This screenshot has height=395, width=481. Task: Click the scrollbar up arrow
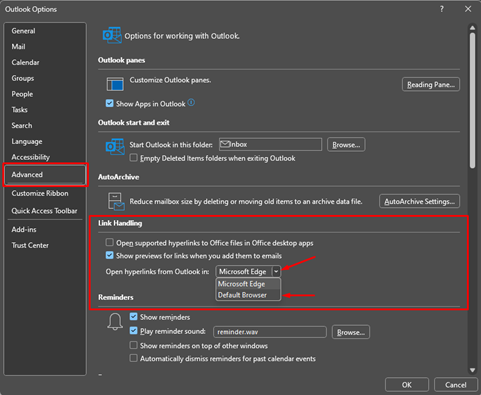click(x=472, y=28)
